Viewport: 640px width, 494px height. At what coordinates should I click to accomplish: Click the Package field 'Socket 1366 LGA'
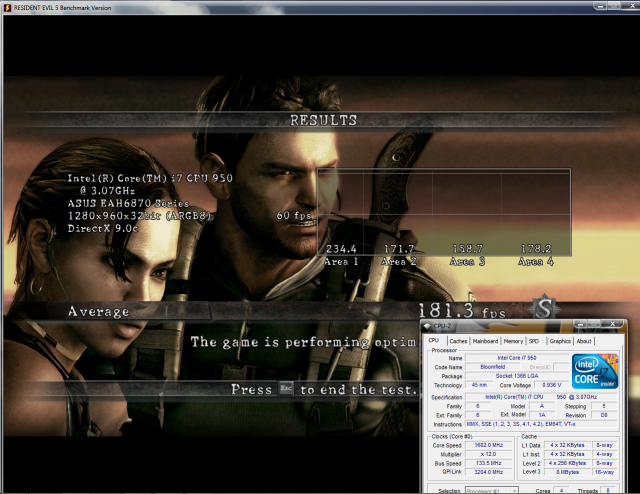[517, 376]
